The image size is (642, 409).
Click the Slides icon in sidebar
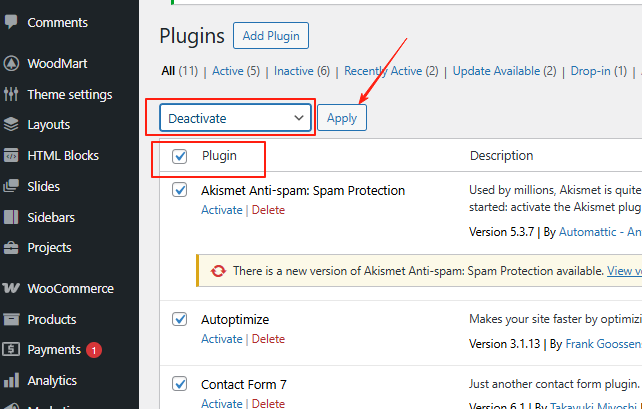tap(11, 186)
